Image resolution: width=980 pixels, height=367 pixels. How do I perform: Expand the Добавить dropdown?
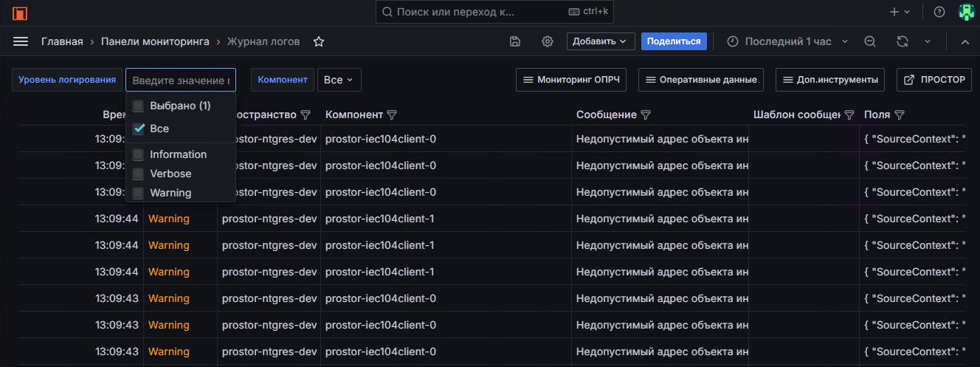click(x=600, y=42)
